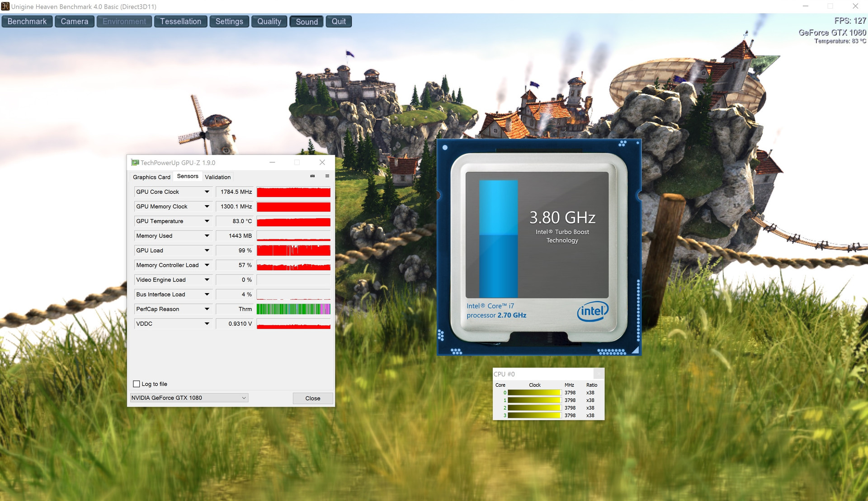The height and width of the screenshot is (501, 868).
Task: Open the PerfCap Reason dropdown arrow
Action: (207, 309)
